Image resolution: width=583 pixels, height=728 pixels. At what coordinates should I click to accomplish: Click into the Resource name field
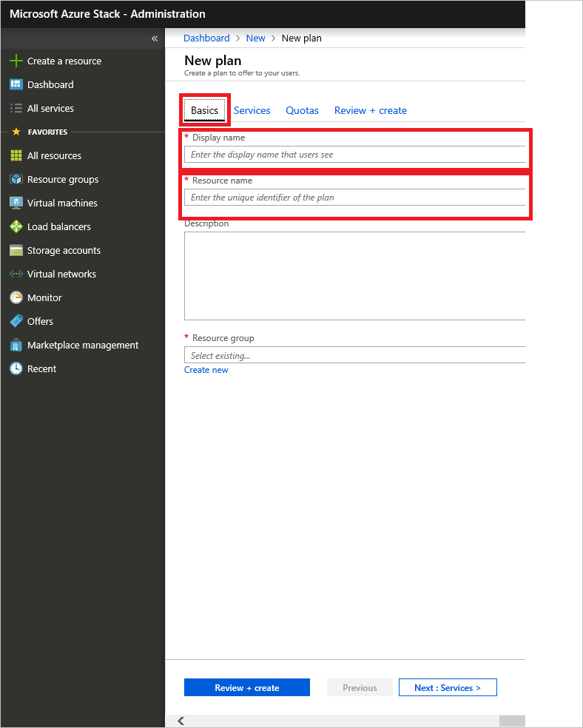coord(354,198)
